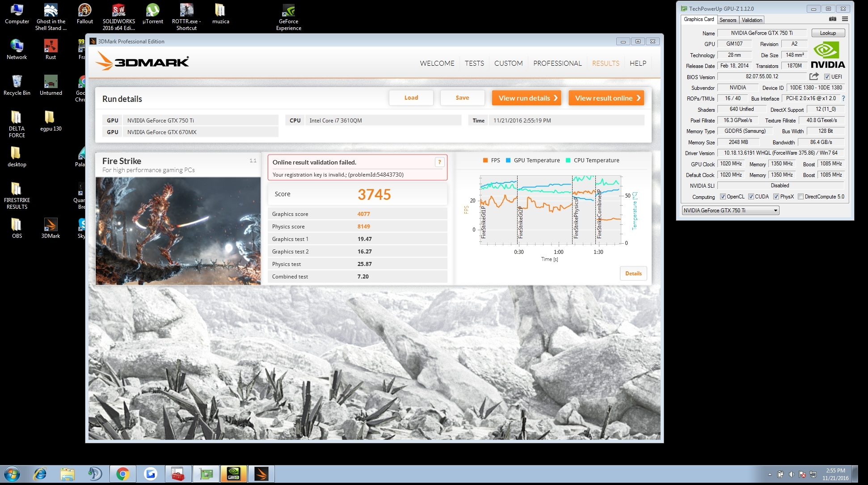Toggle the OpenCL computing checkbox

tap(723, 197)
